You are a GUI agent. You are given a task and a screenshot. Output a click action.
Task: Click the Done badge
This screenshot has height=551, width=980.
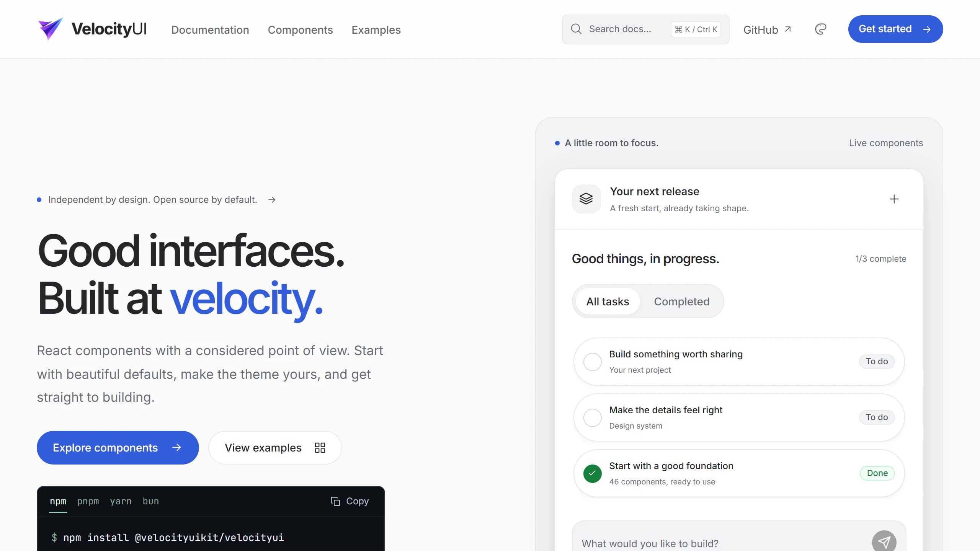click(877, 473)
